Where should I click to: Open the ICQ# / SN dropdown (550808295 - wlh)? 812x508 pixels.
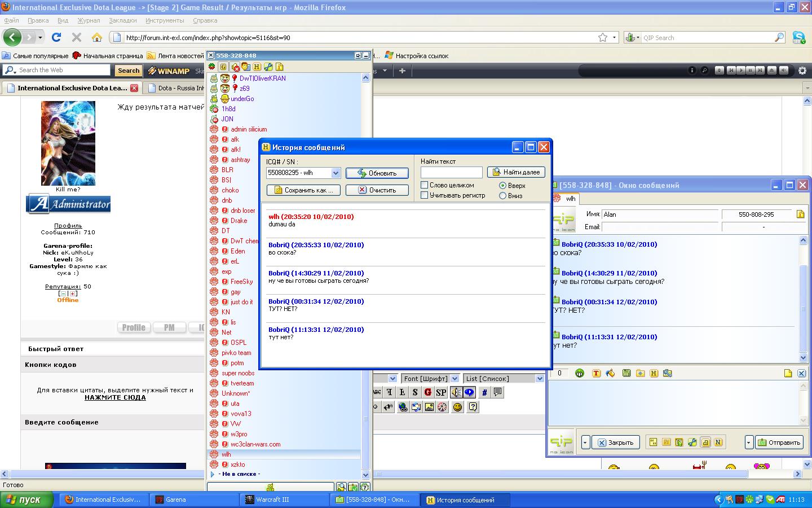(x=336, y=173)
